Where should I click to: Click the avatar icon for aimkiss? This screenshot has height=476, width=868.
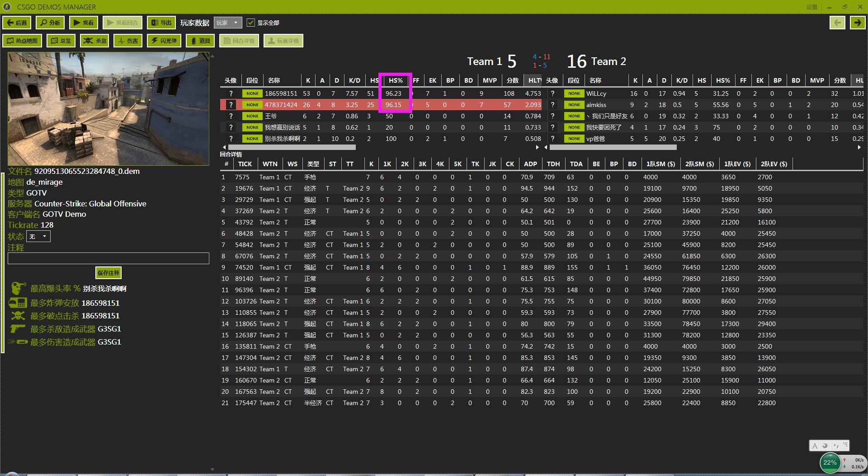[552, 105]
